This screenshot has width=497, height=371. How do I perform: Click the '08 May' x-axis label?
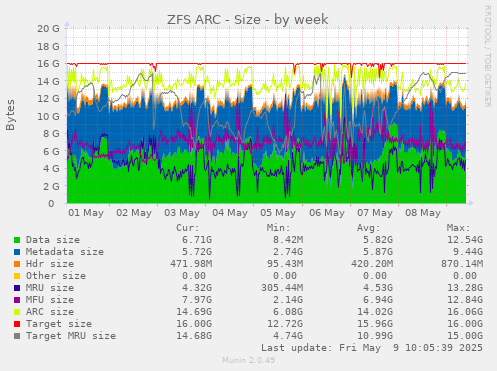(x=423, y=213)
